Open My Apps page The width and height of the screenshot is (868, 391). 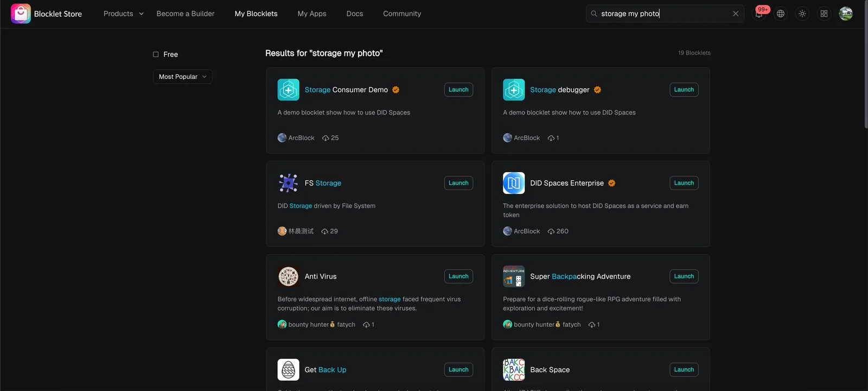[x=312, y=14]
